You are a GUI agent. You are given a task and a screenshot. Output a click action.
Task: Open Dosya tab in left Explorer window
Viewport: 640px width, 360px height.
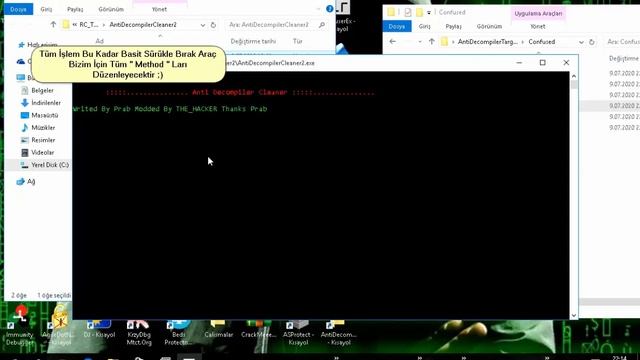[18, 9]
